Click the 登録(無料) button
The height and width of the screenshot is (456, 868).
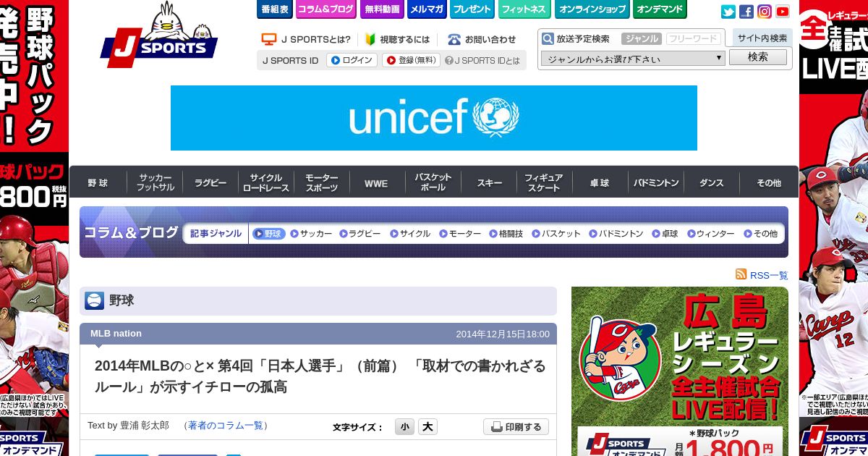click(411, 61)
